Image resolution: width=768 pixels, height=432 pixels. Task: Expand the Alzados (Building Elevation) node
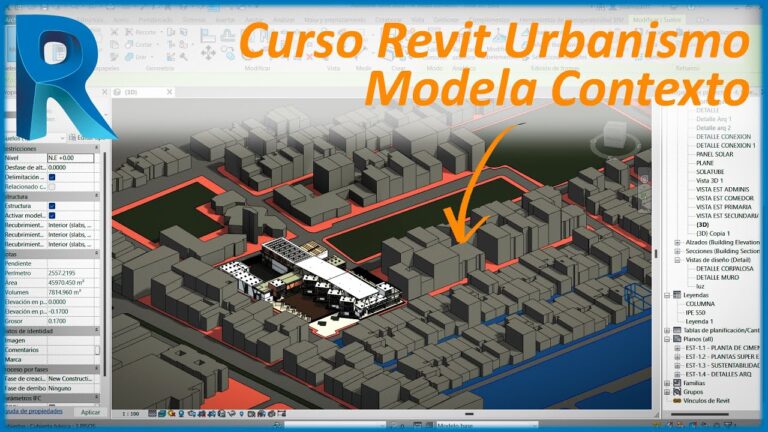click(x=677, y=242)
